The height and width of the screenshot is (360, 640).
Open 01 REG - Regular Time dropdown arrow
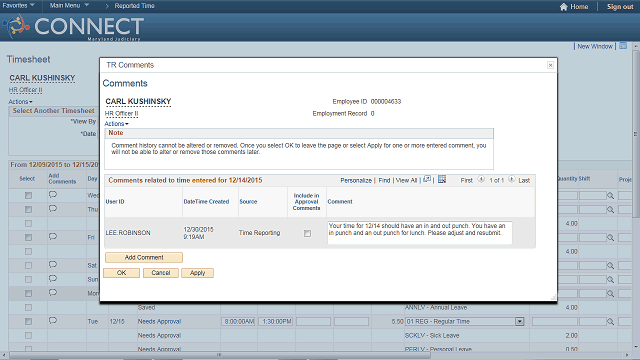click(x=519, y=322)
